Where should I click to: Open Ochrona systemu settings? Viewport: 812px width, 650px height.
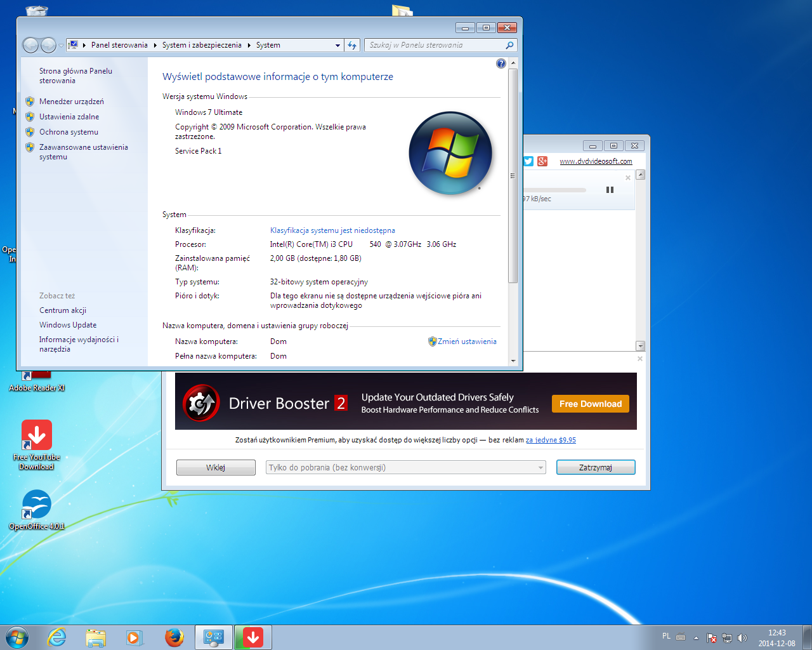(x=69, y=132)
